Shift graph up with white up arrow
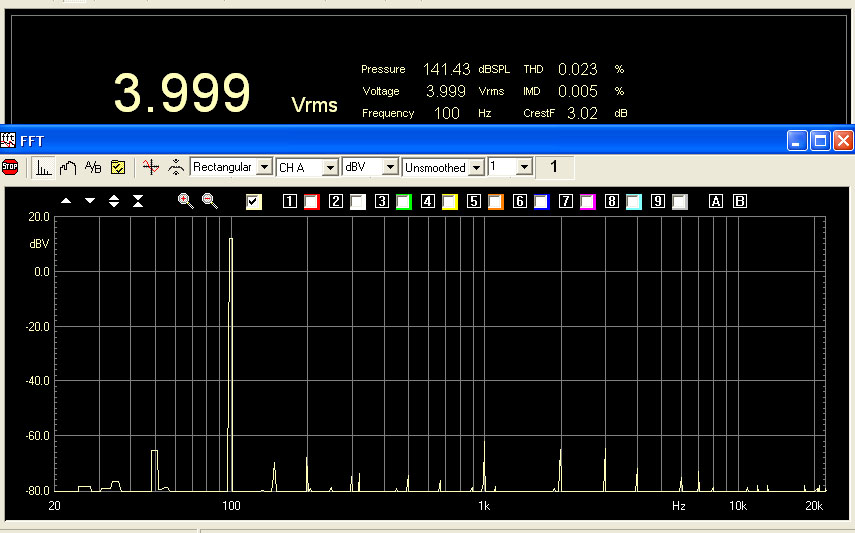The height and width of the screenshot is (533, 855). point(66,201)
